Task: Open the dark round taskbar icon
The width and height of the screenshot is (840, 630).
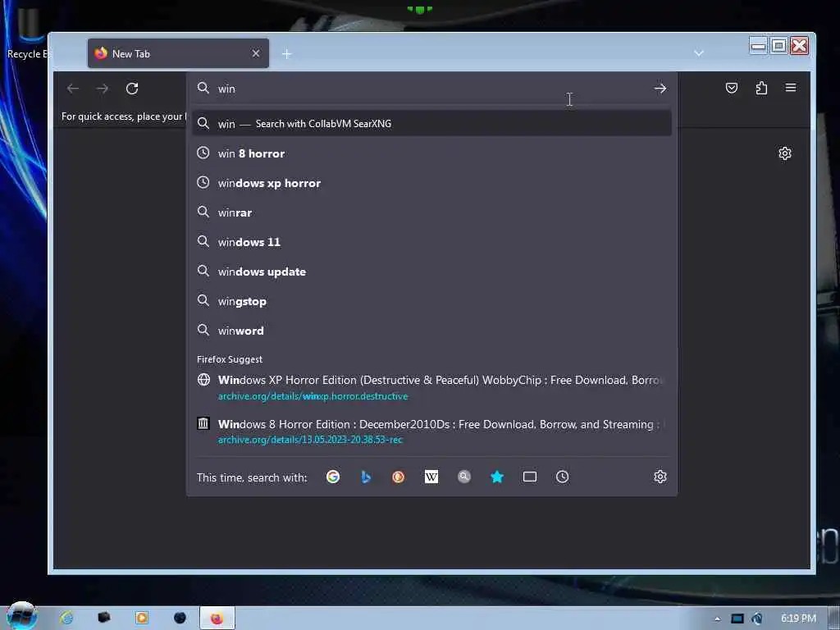Action: click(x=180, y=619)
